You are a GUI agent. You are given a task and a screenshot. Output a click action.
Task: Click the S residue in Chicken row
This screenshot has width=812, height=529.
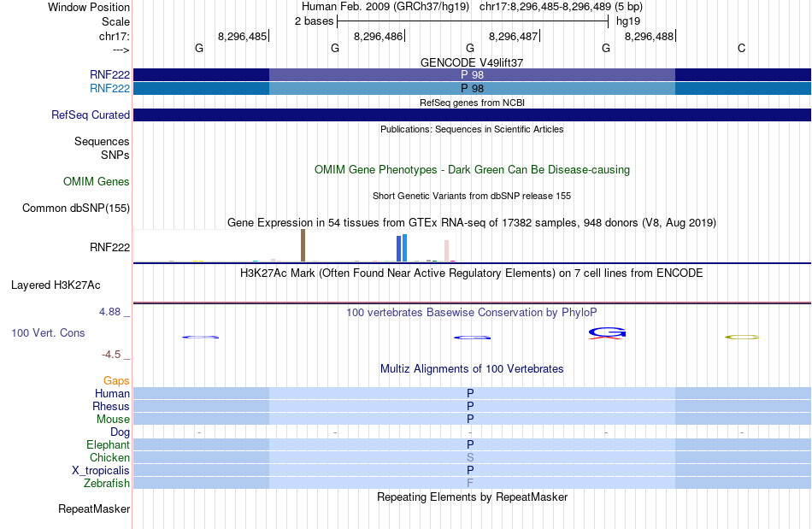point(470,457)
